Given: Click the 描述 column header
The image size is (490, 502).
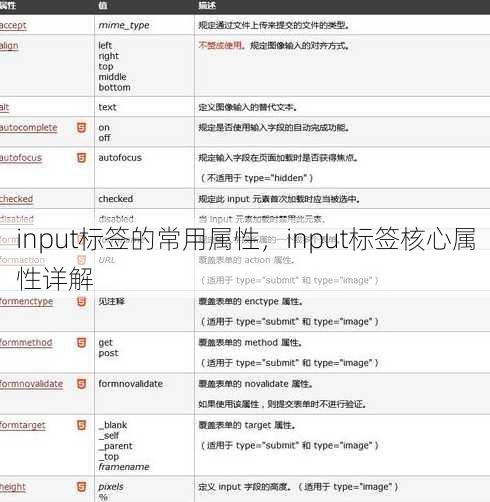Looking at the screenshot, I should 207,6.
